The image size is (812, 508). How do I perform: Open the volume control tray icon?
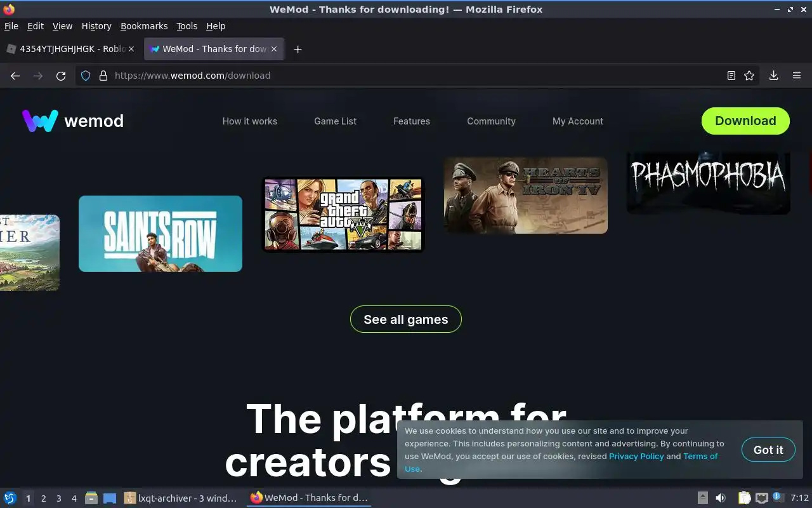point(721,498)
